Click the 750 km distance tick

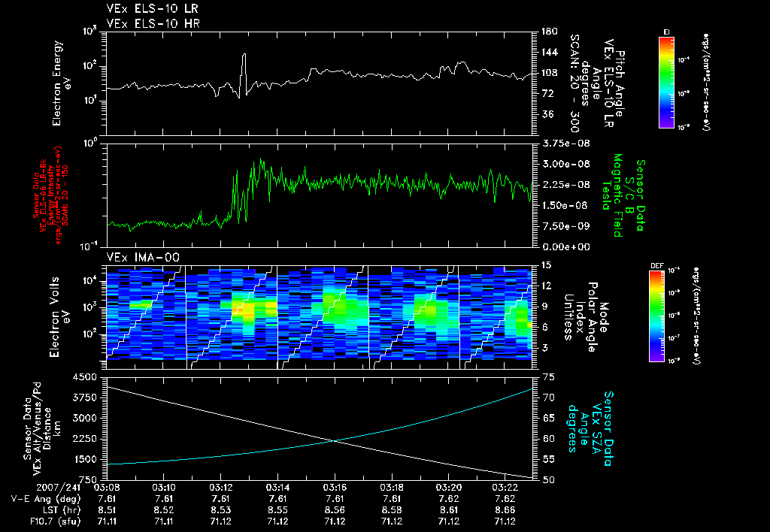pos(87,479)
